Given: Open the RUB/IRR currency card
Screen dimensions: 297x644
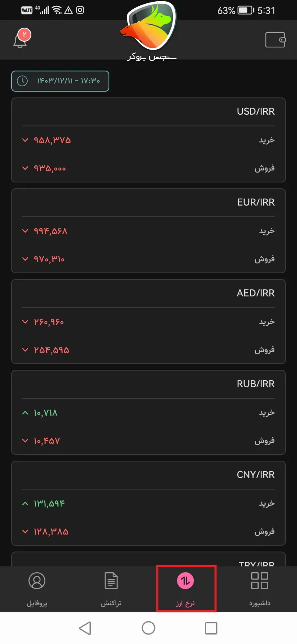Looking at the screenshot, I should coord(148,384).
